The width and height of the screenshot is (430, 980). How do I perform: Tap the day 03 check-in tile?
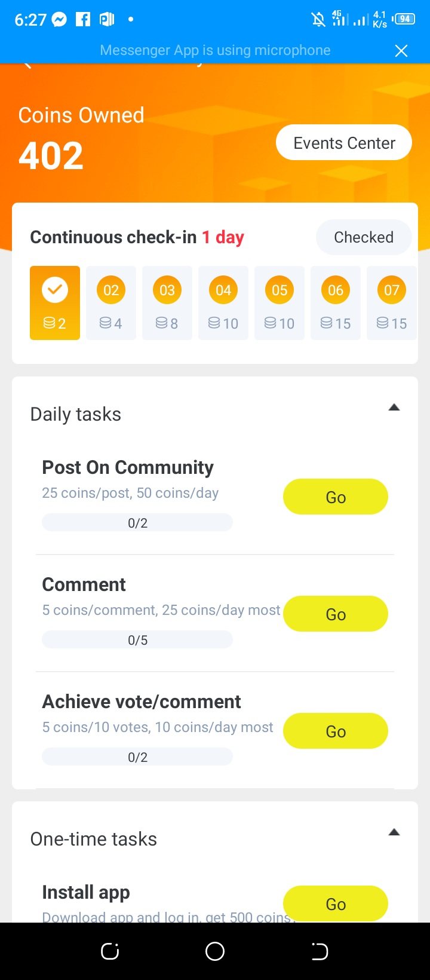(x=167, y=302)
